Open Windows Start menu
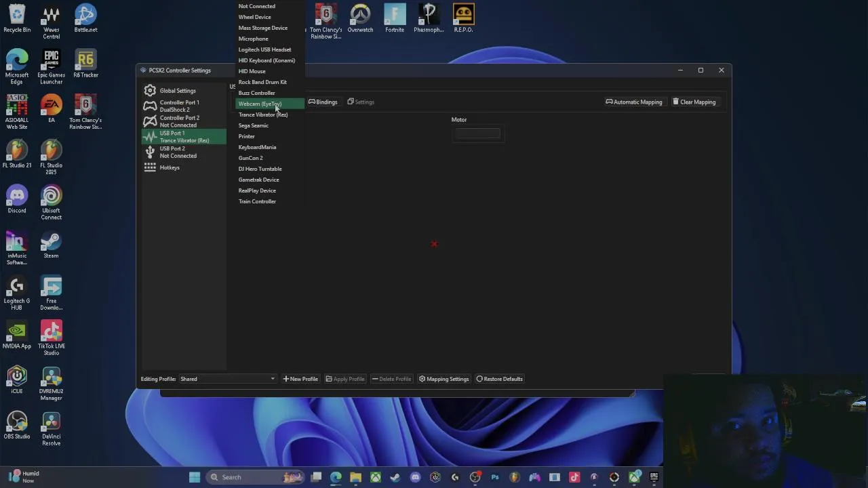868x488 pixels. 195,477
